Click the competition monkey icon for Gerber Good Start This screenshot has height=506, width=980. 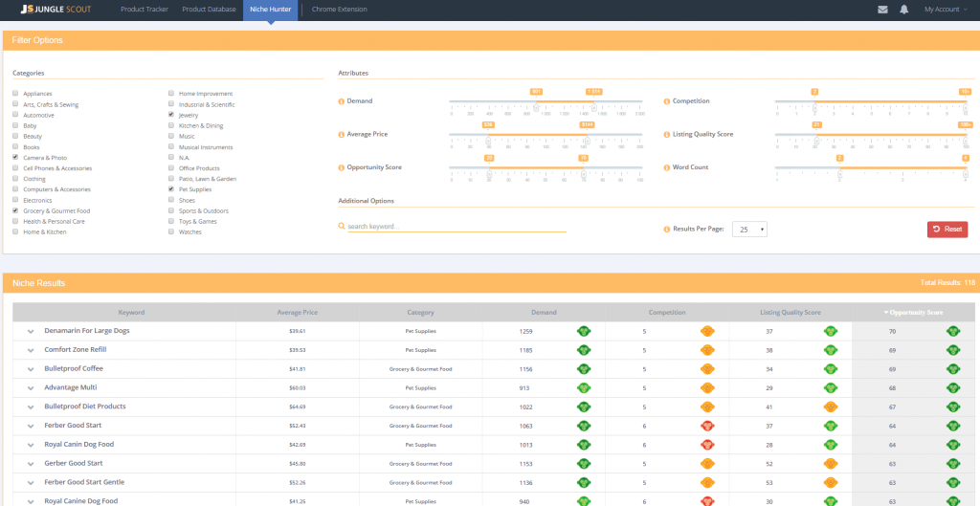(x=707, y=464)
